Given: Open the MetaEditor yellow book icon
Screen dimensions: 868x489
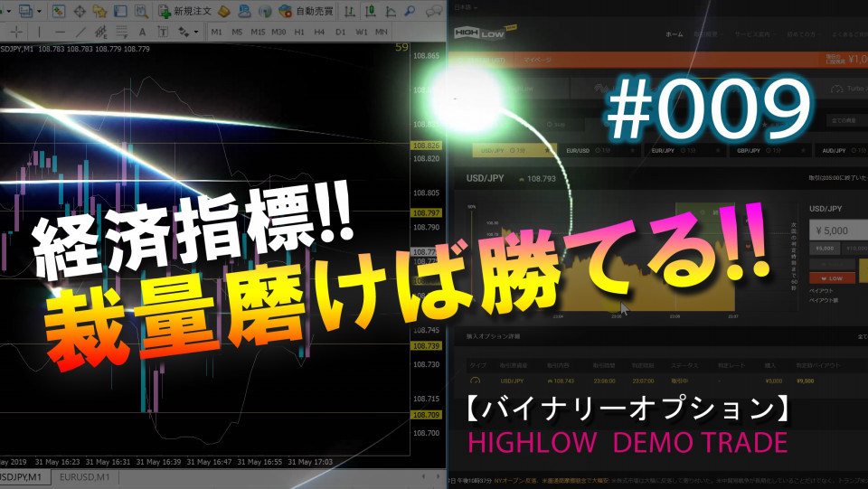Looking at the screenshot, I should click(223, 11).
